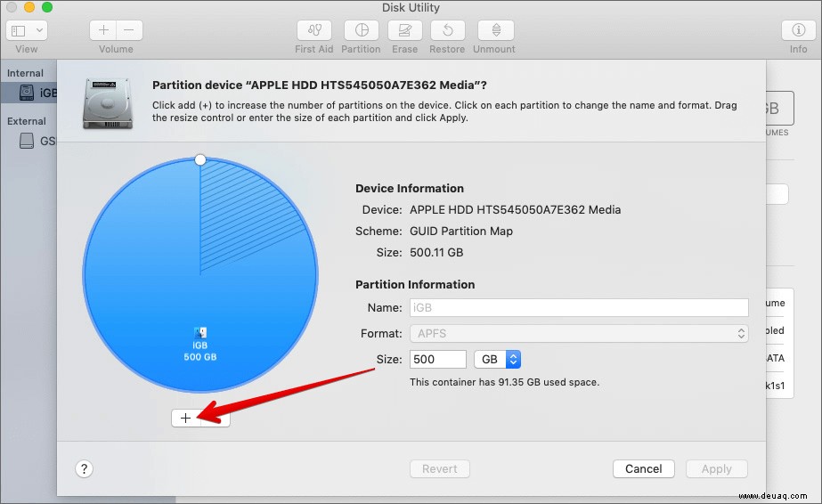Click the hard drive icon in dialog header
Image resolution: width=822 pixels, height=504 pixels.
click(x=108, y=102)
